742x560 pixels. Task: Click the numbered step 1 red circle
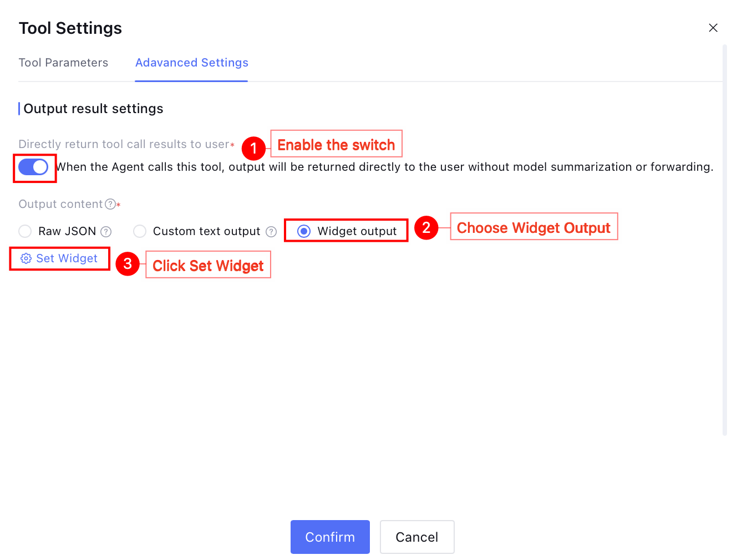pyautogui.click(x=253, y=148)
